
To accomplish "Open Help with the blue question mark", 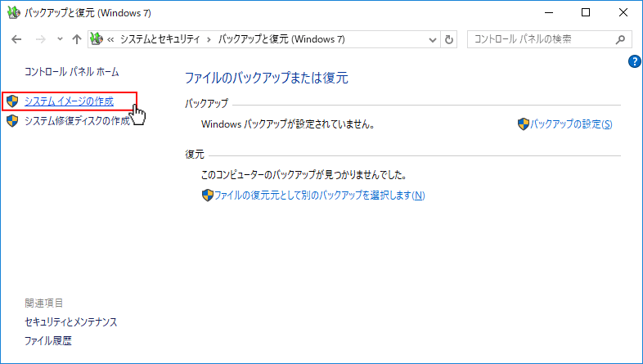I will (x=634, y=61).
